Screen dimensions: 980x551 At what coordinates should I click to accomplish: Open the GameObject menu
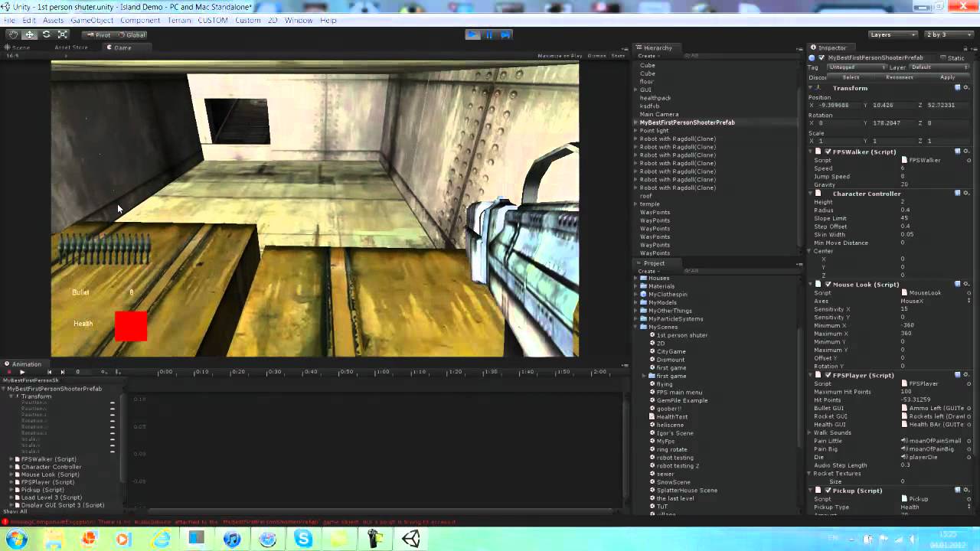92,21
